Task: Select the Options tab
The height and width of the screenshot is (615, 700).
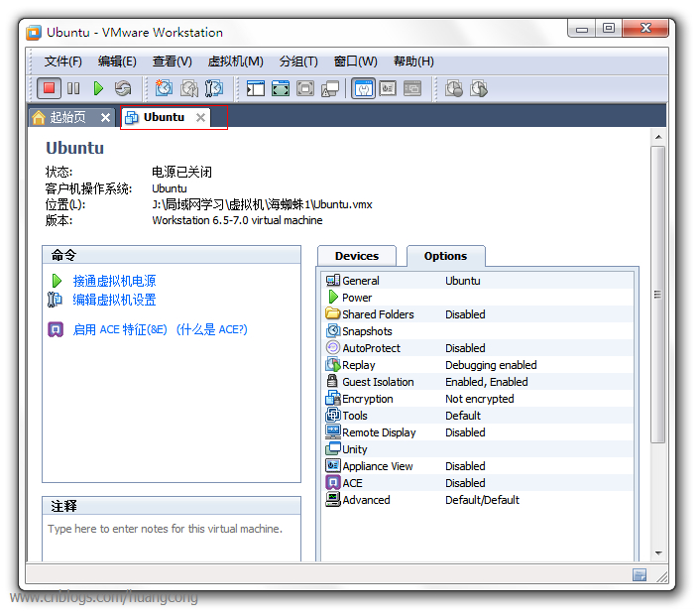Action: [x=445, y=256]
